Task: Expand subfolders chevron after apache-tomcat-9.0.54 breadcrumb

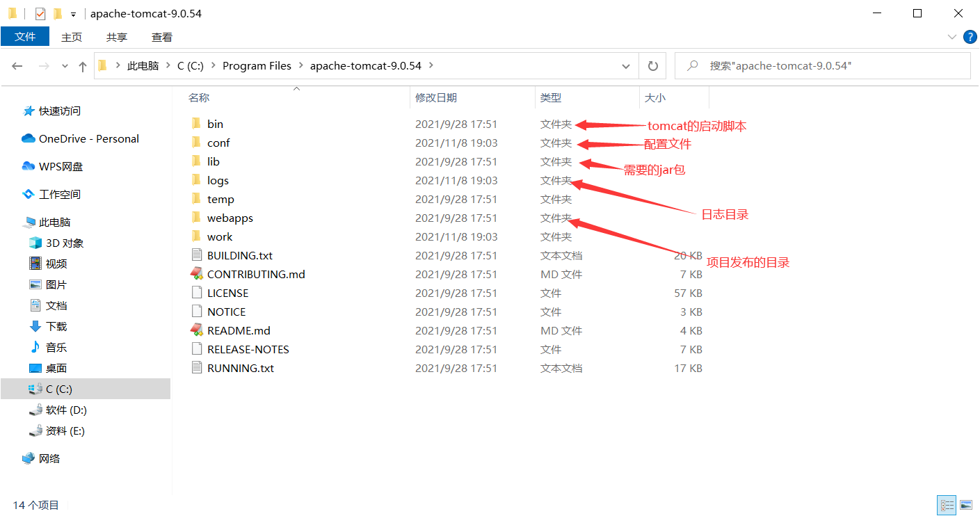Action: point(431,65)
